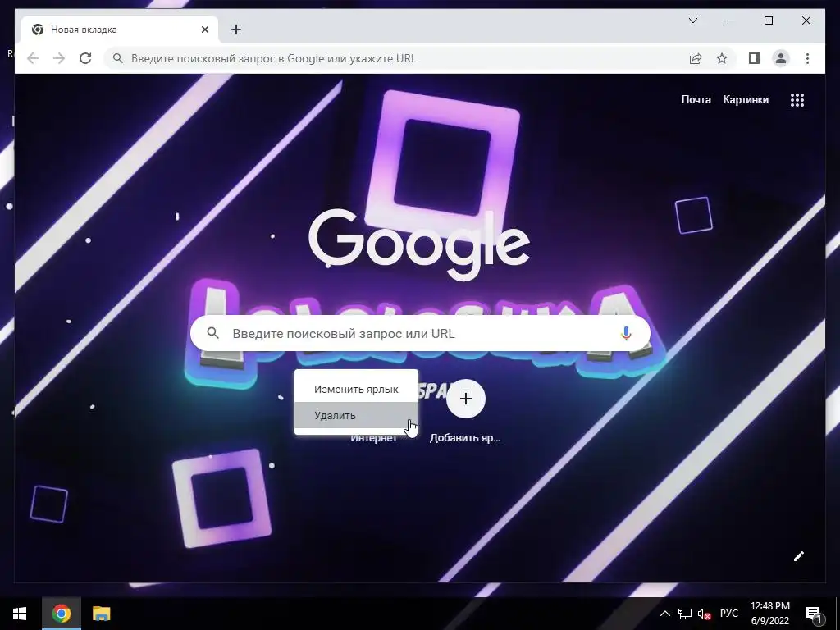Open the Windows Start menu

(20, 614)
